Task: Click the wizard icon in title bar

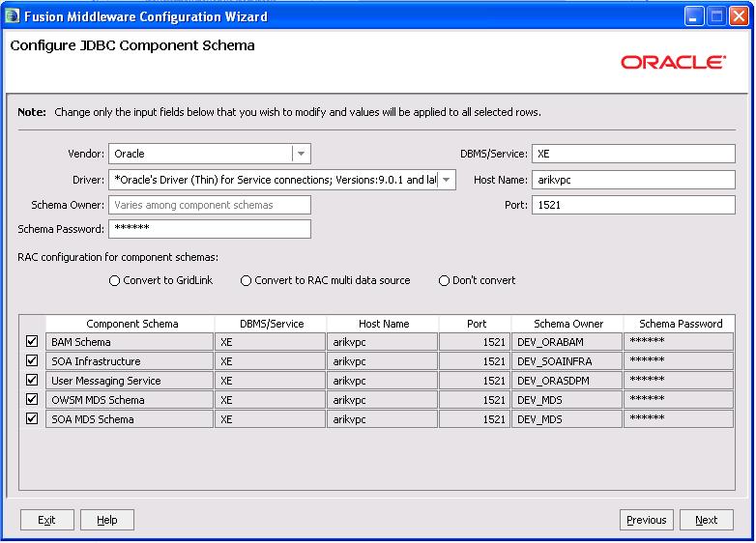Action: point(13,16)
